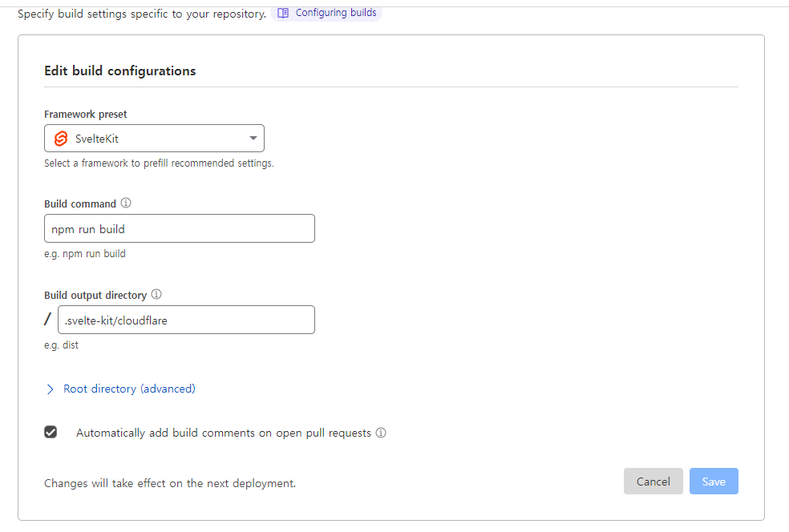Viewport: 789px width, 532px height.
Task: Expand Root directory (advanced) section
Action: coord(129,389)
